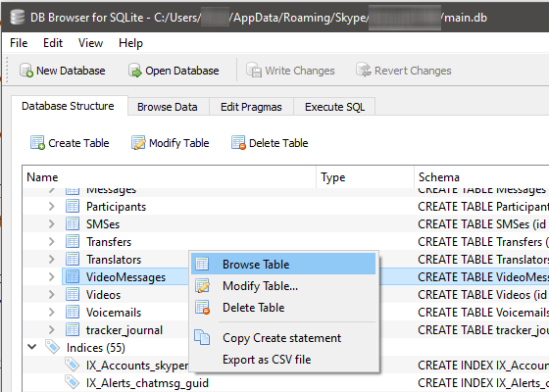Expand the SMSes table node

[51, 224]
